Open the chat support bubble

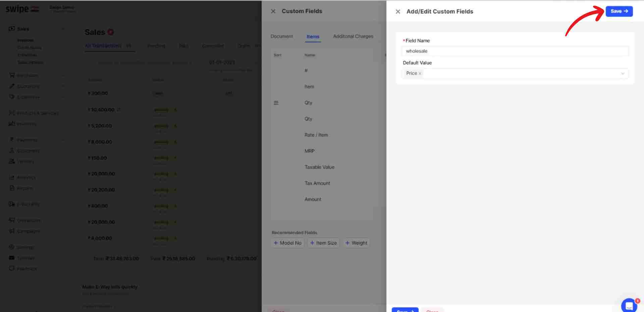(629, 305)
